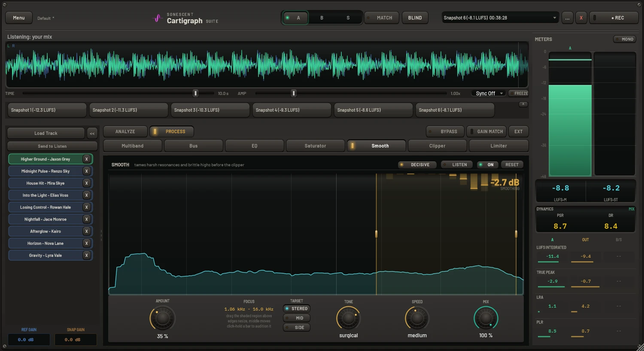Click the TIME slider handle
Screen dimensions: 644x351
pos(195,93)
